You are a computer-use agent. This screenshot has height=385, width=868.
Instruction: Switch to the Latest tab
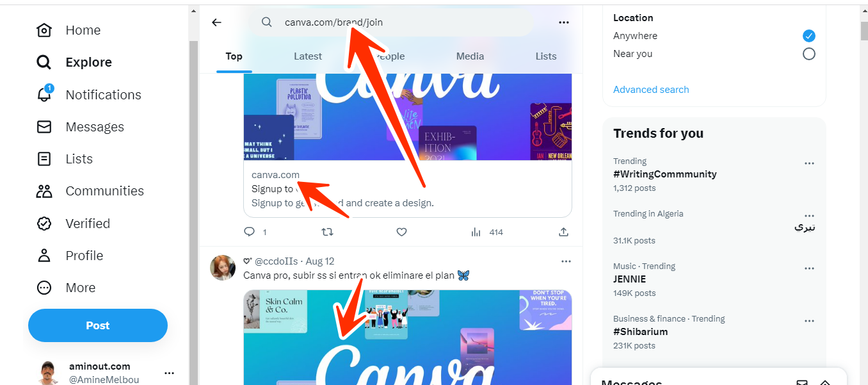[x=308, y=56]
